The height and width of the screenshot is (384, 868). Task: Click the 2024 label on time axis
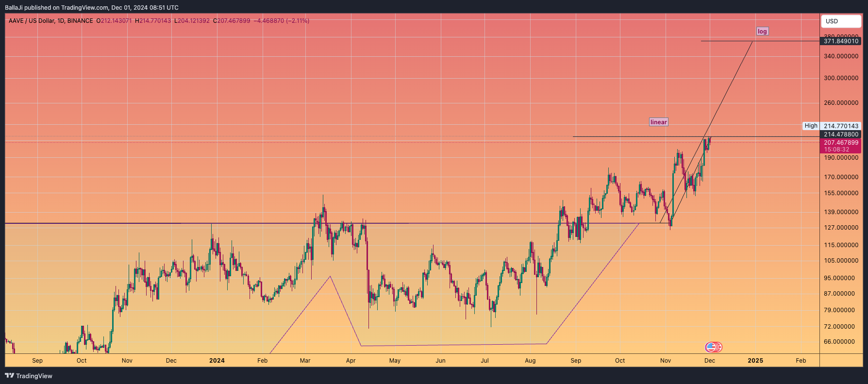pos(217,361)
